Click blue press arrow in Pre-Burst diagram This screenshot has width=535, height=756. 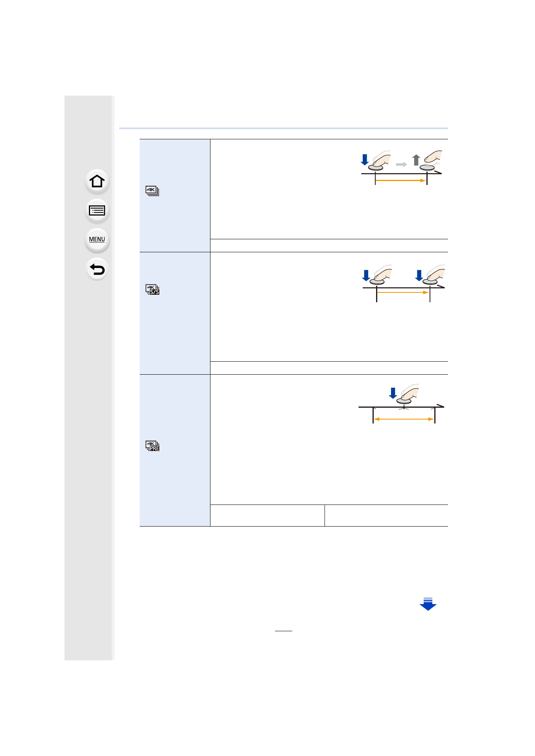393,393
